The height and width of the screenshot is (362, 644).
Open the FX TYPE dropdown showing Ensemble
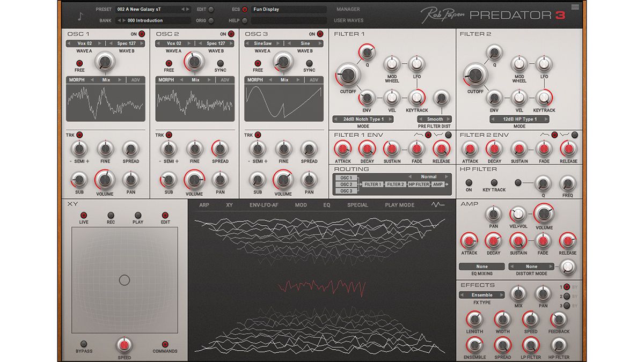pyautogui.click(x=481, y=294)
